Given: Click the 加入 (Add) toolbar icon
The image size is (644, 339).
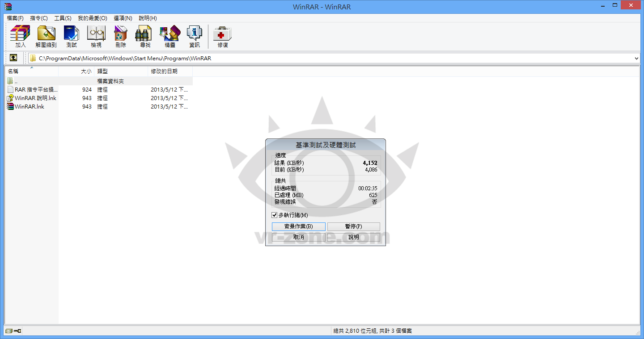Looking at the screenshot, I should (20, 37).
